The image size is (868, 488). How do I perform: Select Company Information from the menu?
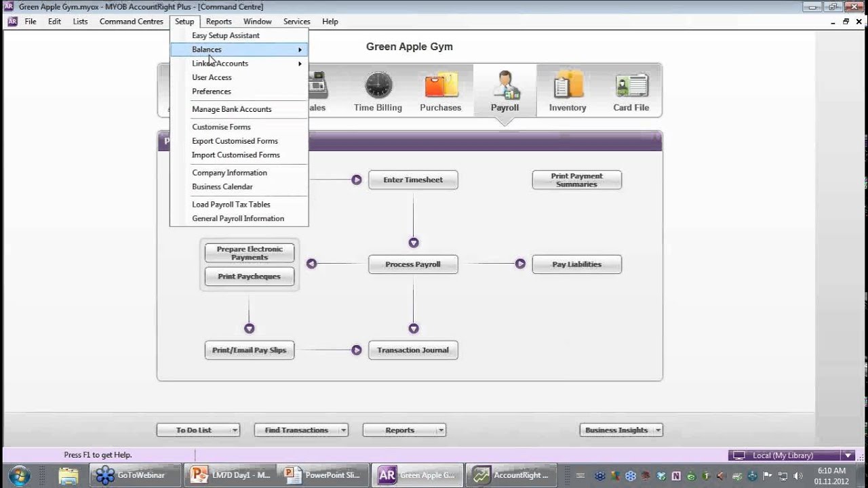pyautogui.click(x=229, y=173)
